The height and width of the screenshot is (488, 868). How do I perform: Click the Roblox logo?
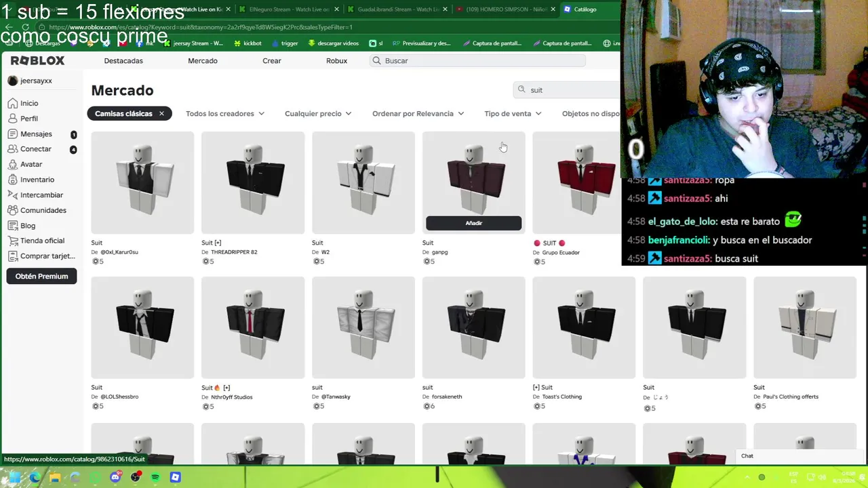37,60
